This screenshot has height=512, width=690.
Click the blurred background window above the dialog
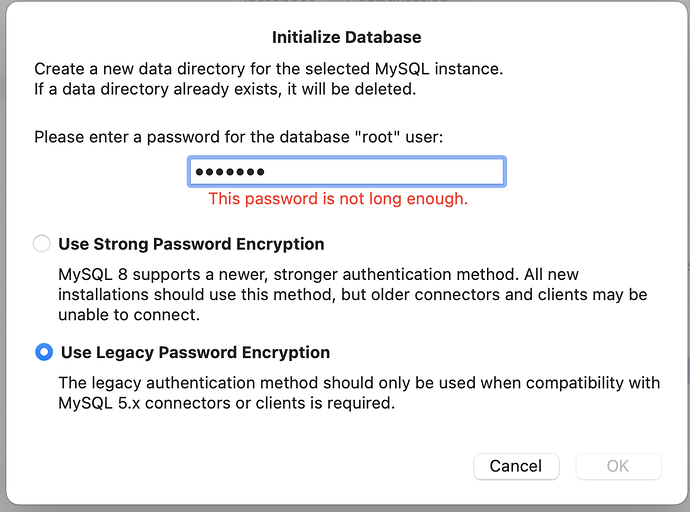[x=345, y=1]
